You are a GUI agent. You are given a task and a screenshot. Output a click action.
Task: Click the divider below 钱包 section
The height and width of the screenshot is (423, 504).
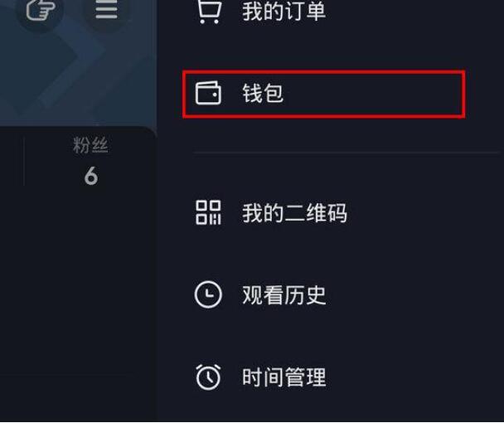click(348, 153)
